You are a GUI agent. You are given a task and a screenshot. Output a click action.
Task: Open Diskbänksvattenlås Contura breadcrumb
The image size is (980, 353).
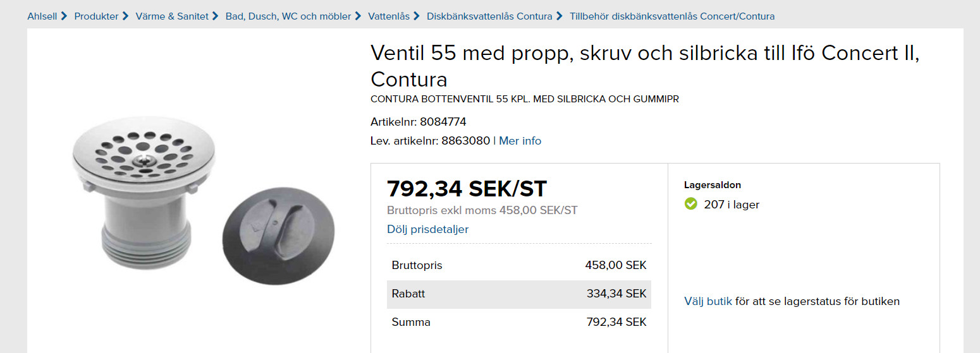coord(489,16)
